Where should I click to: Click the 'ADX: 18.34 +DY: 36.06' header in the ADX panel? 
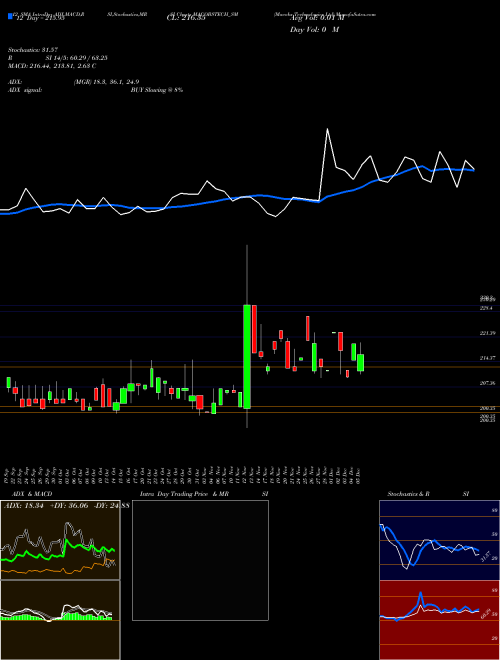pyautogui.click(x=46, y=505)
